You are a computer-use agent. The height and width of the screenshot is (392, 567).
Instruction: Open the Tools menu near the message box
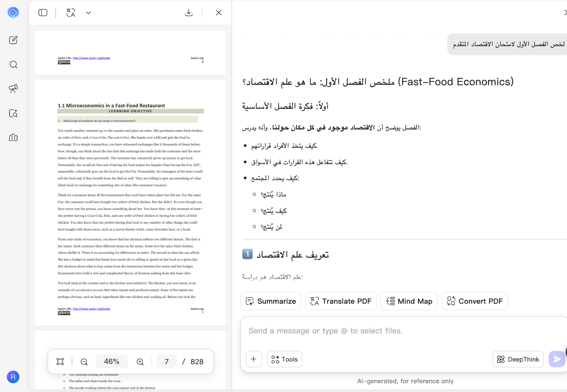[284, 359]
